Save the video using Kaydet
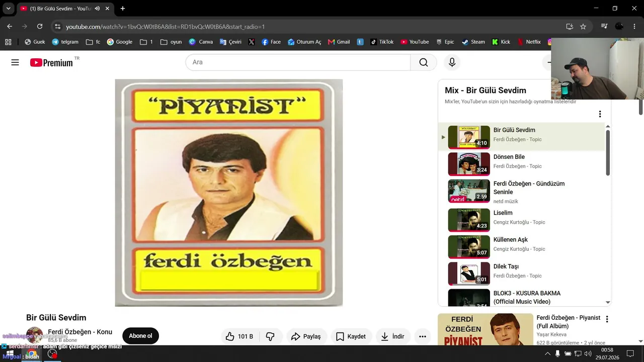The image size is (644, 362). coord(351,336)
